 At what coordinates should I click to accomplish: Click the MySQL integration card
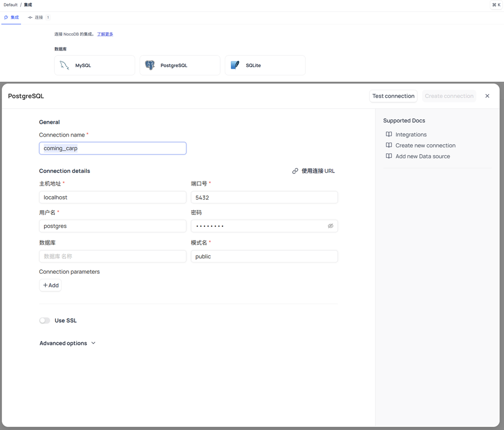[x=95, y=65]
